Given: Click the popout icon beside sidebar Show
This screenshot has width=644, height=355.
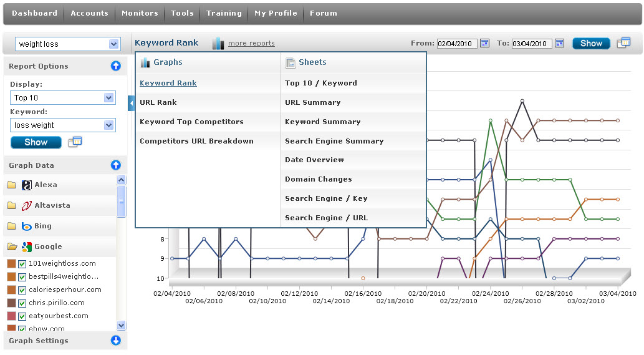Looking at the screenshot, I should pyautogui.click(x=75, y=142).
